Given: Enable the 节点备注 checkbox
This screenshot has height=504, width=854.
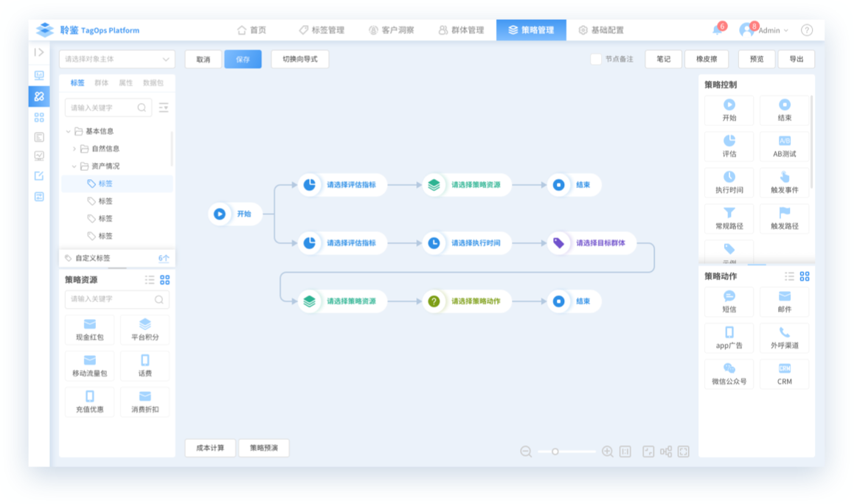Looking at the screenshot, I should (596, 59).
